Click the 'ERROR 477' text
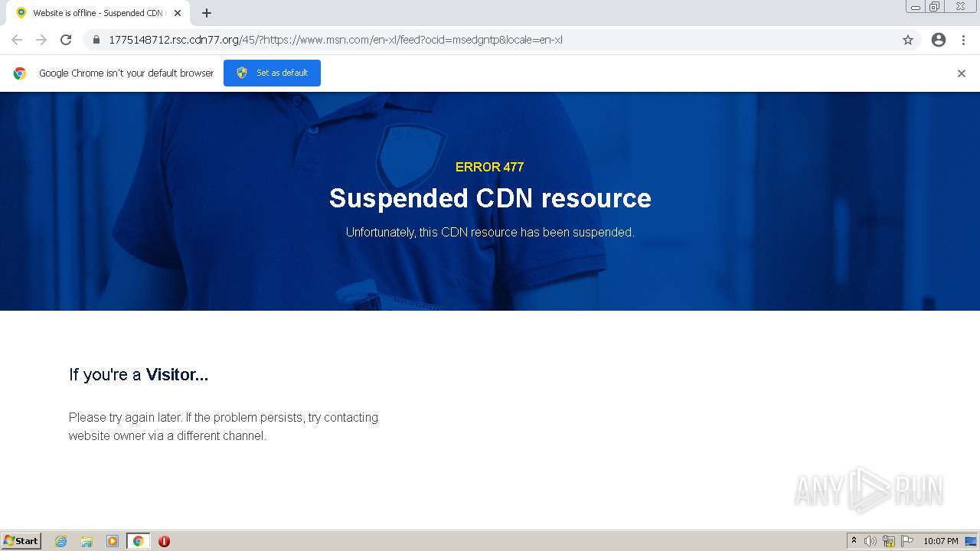 (489, 167)
